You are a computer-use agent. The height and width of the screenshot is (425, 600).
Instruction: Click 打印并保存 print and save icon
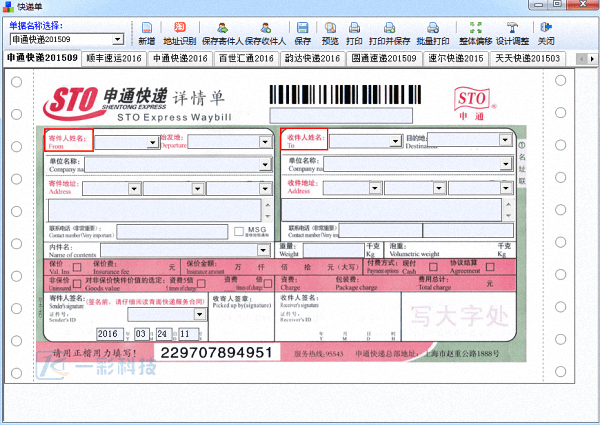[390, 33]
